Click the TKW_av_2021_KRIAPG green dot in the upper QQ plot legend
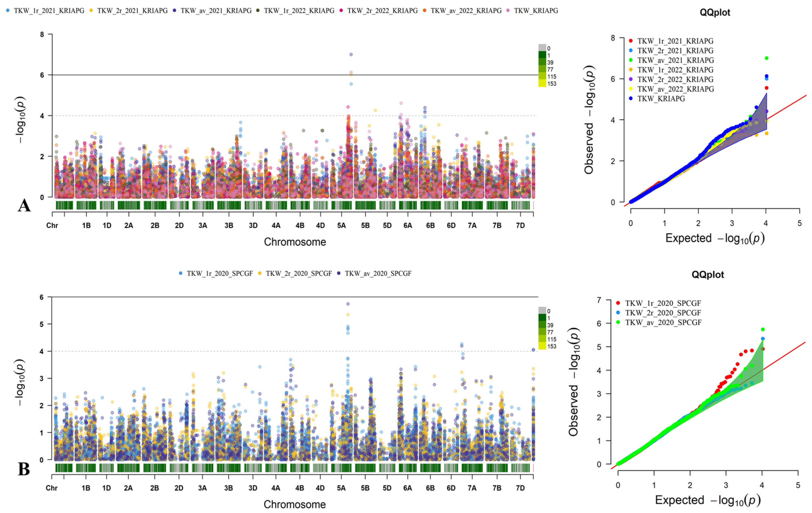Screen dimensions: 812x513 631,60
